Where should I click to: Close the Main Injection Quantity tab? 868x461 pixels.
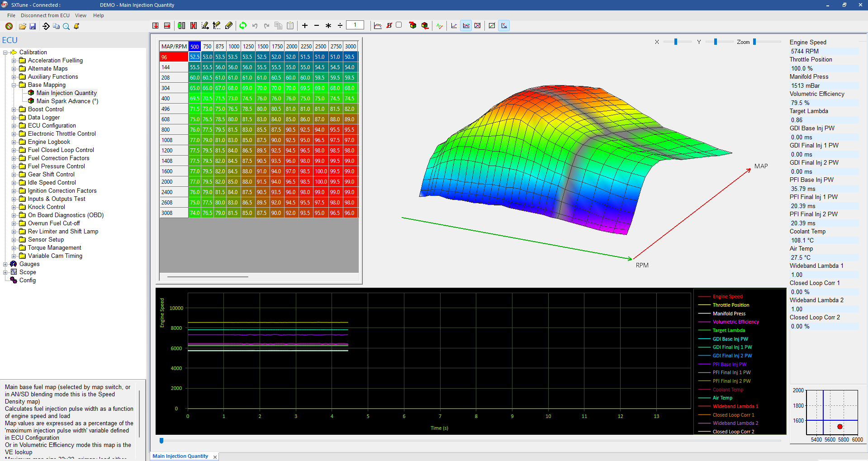coord(215,457)
